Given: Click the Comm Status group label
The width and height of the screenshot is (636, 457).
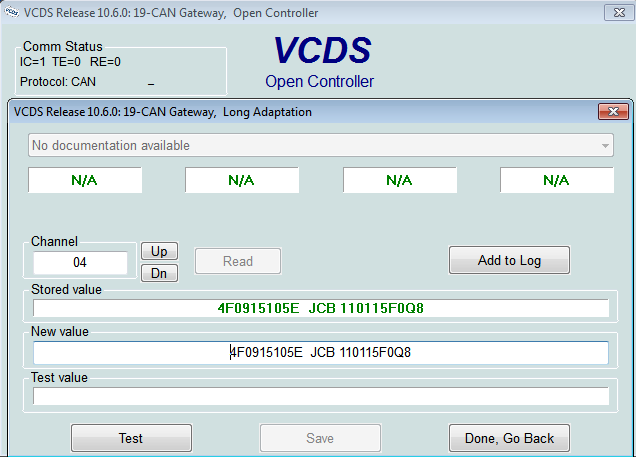Looking at the screenshot, I should (63, 46).
